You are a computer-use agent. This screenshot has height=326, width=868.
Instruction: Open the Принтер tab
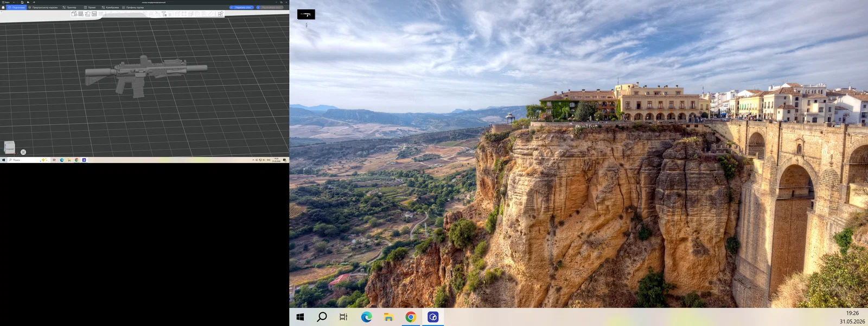point(69,8)
